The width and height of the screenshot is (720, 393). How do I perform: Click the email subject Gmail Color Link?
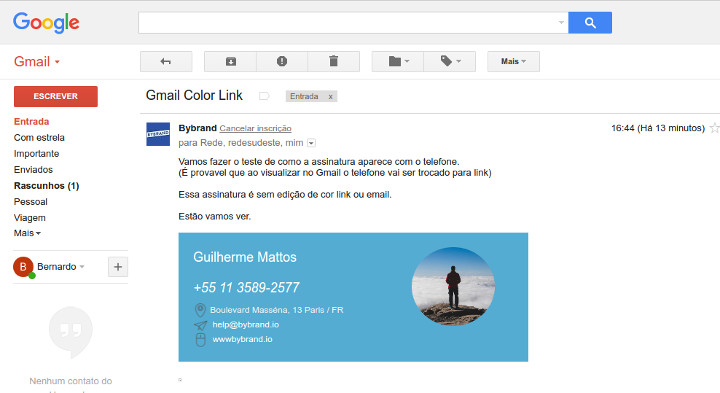[194, 95]
